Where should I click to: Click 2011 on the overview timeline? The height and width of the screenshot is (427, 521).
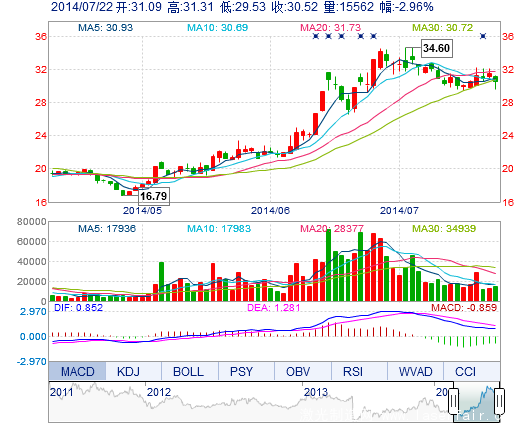coord(62,392)
